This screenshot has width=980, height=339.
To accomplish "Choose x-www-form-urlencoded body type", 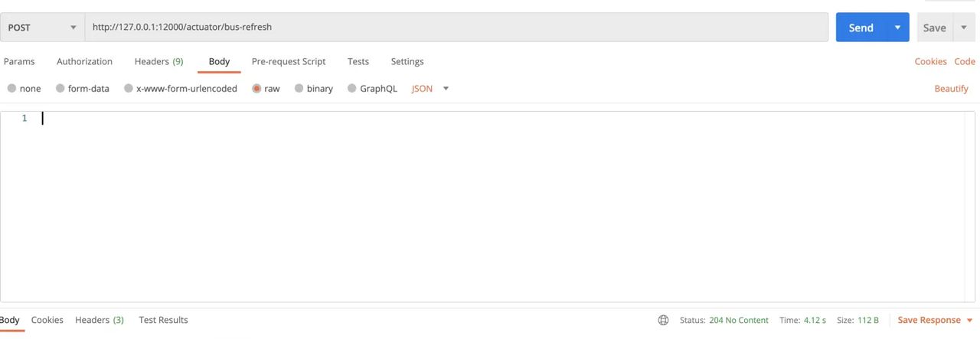I will [129, 89].
